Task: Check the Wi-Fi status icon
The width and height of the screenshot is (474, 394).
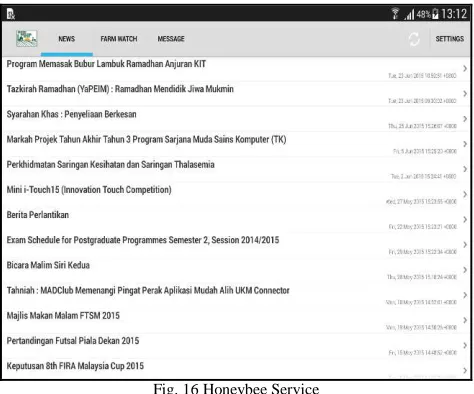Action: click(x=395, y=14)
